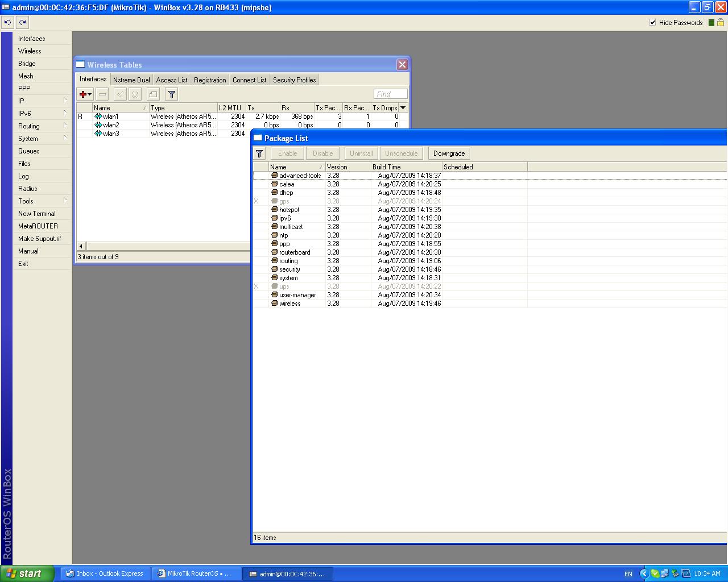
Task: Select the dhcp package icon
Action: tap(275, 193)
